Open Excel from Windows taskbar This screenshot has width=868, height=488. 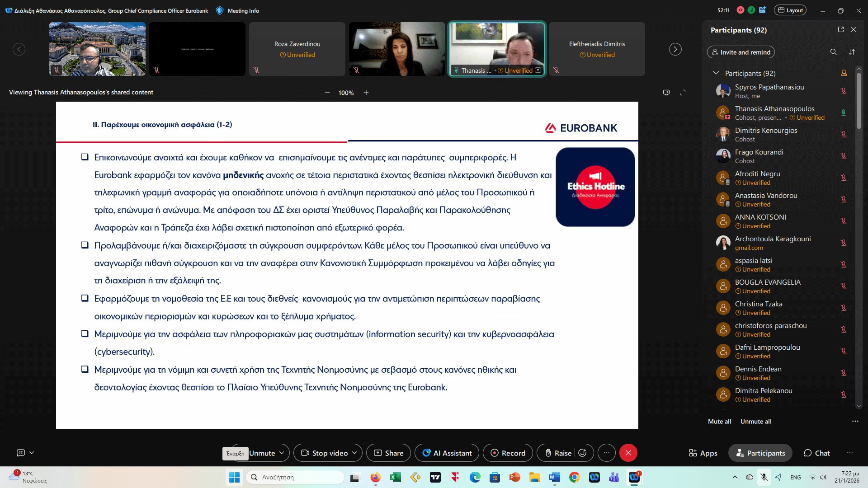tap(396, 477)
